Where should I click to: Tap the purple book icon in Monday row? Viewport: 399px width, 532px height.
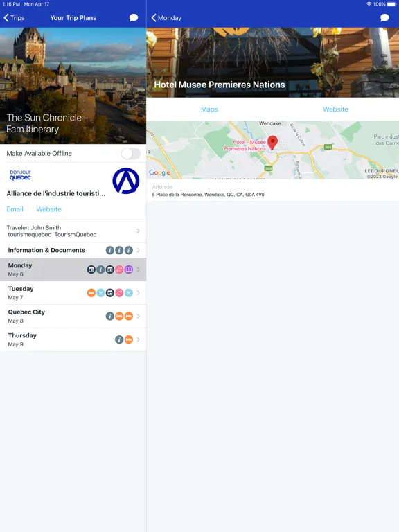(129, 269)
